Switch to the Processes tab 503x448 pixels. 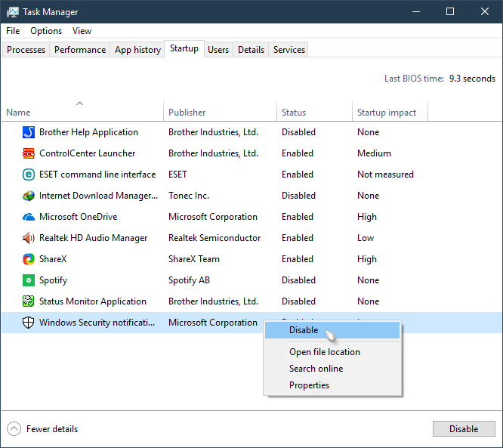(x=26, y=50)
